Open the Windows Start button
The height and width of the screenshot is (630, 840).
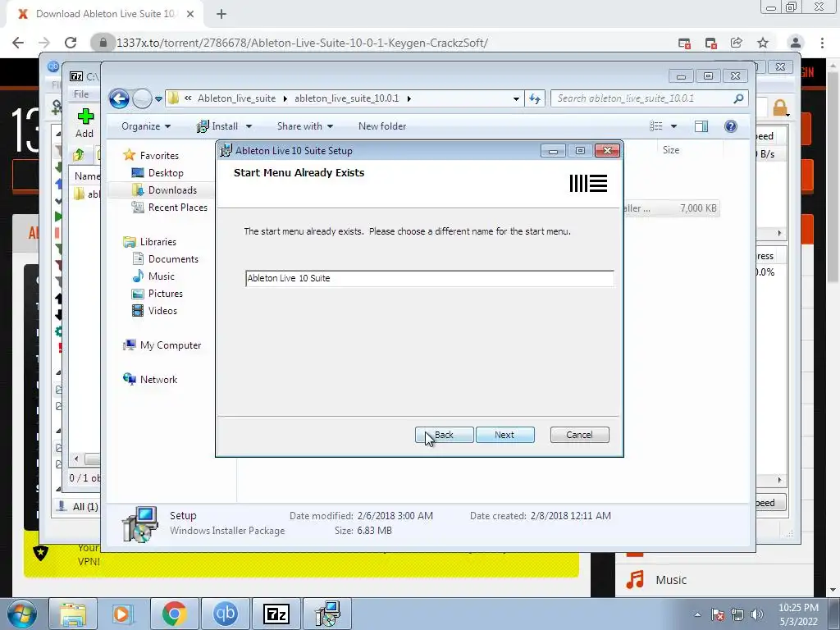click(x=22, y=614)
